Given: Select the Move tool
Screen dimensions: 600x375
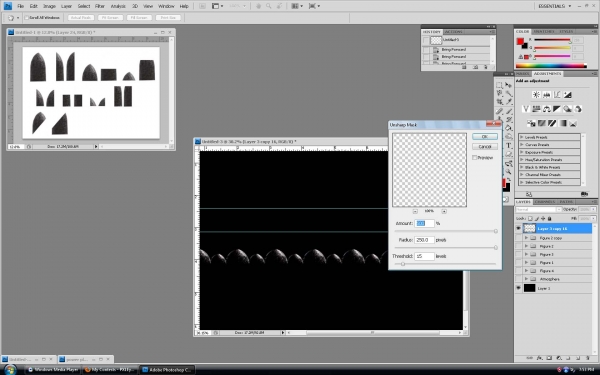Looking at the screenshot, I should [509, 85].
